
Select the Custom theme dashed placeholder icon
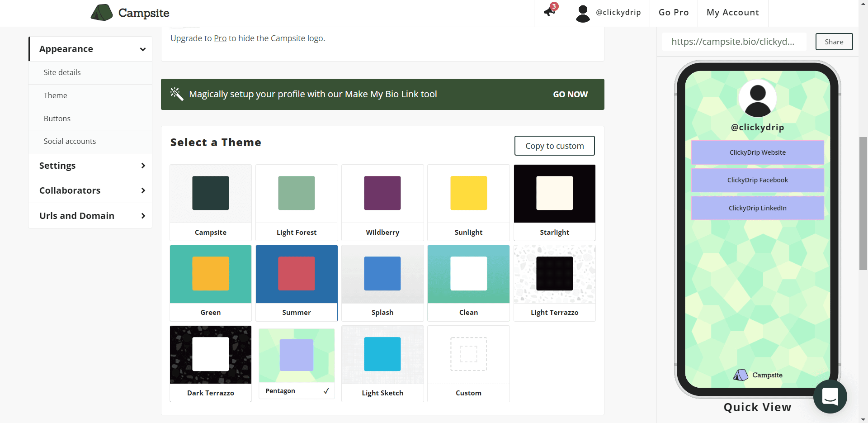468,354
